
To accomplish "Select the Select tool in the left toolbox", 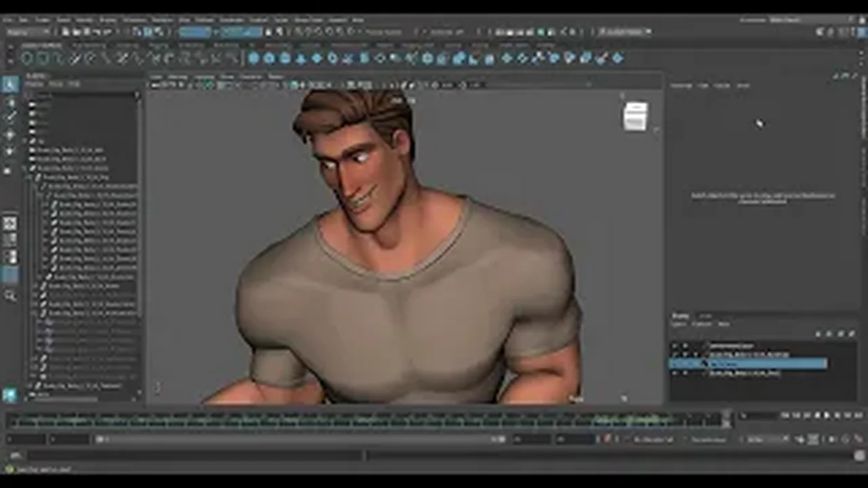I will tap(10, 85).
